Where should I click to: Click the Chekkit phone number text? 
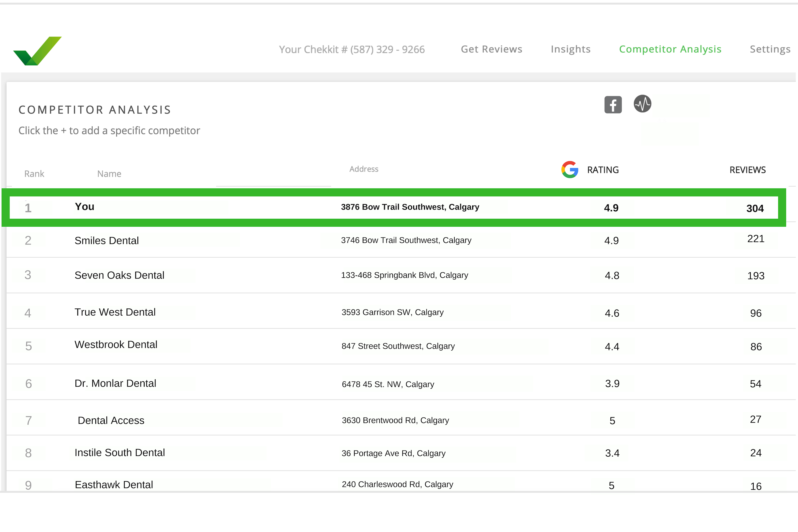352,50
